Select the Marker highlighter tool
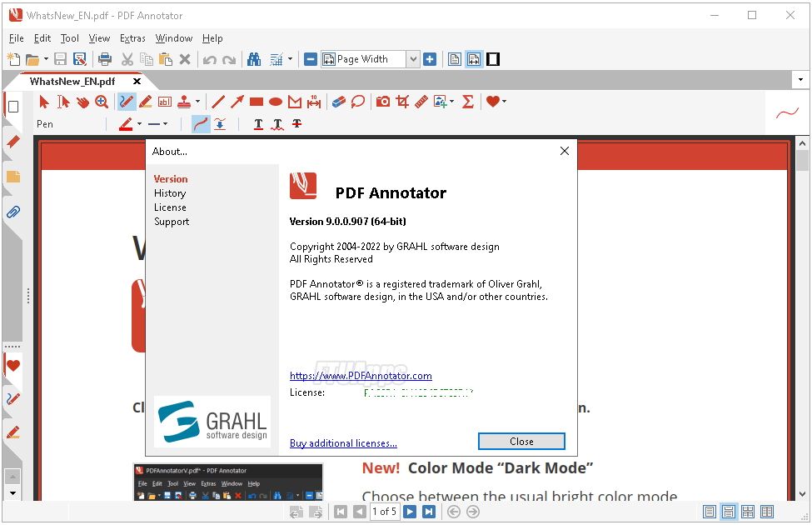Viewport: 812px width, 525px height. click(x=146, y=102)
